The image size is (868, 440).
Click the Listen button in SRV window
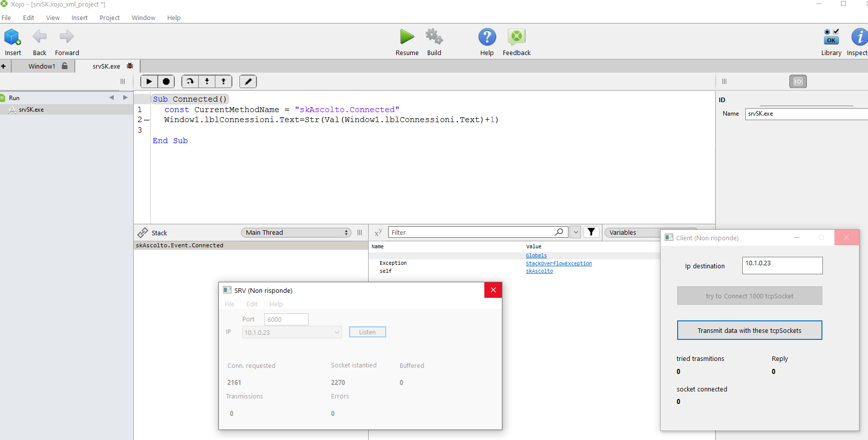pyautogui.click(x=368, y=332)
